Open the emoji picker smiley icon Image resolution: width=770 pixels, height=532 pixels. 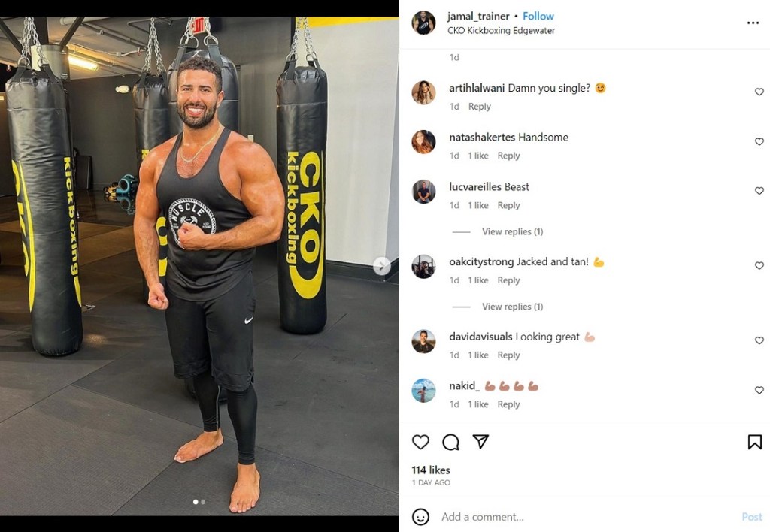[420, 517]
